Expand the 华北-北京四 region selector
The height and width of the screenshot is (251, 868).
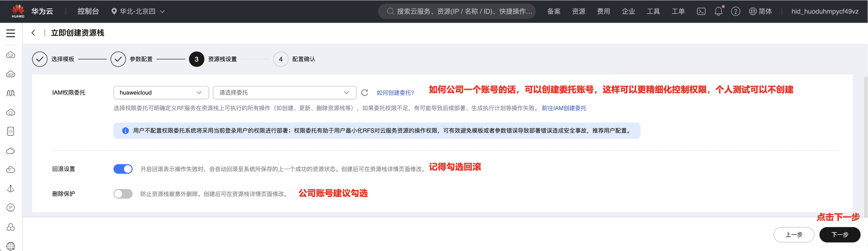tap(138, 12)
